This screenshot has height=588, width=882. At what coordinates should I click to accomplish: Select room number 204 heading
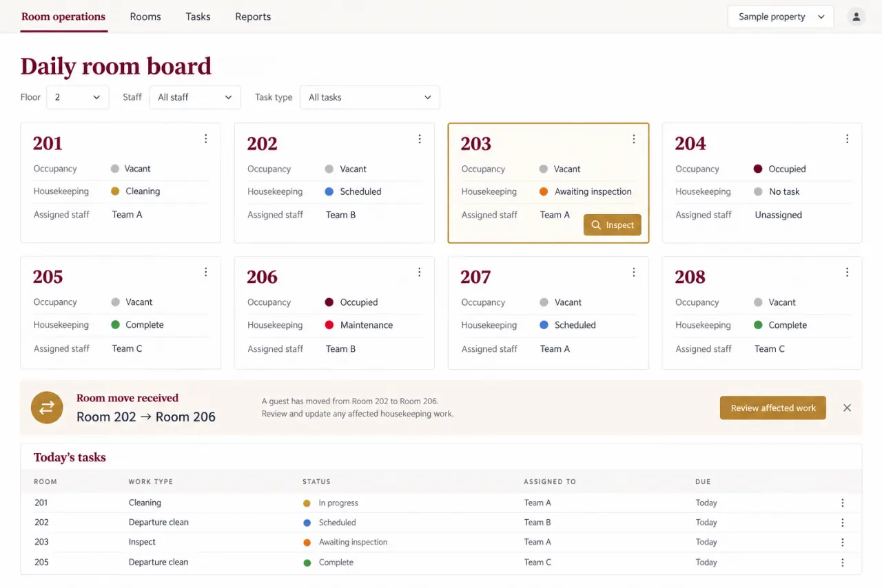tap(690, 143)
